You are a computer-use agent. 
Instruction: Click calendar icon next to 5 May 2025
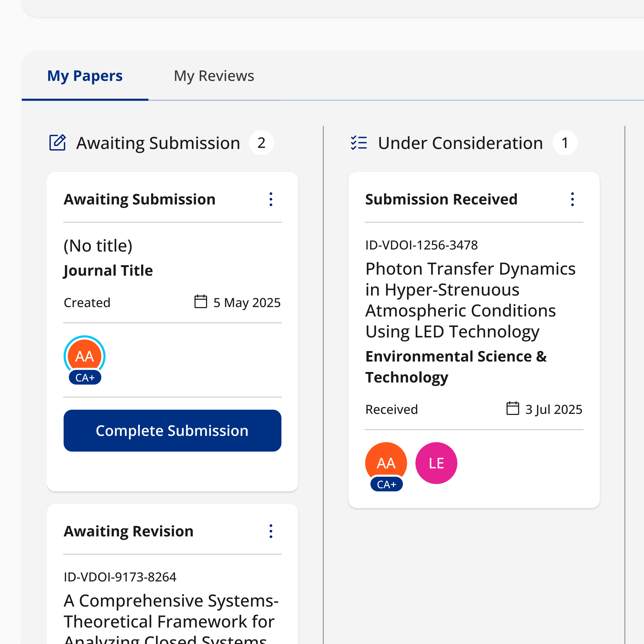pos(201,302)
